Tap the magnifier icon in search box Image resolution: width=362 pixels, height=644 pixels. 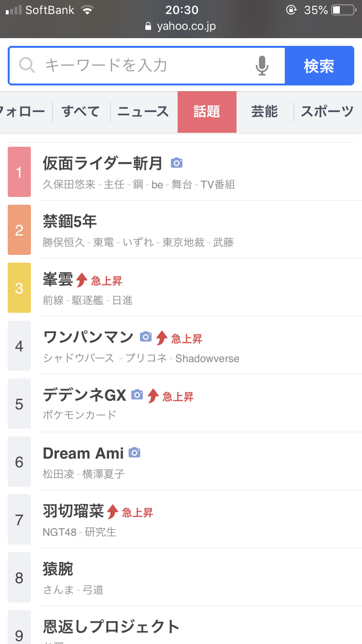point(27,65)
